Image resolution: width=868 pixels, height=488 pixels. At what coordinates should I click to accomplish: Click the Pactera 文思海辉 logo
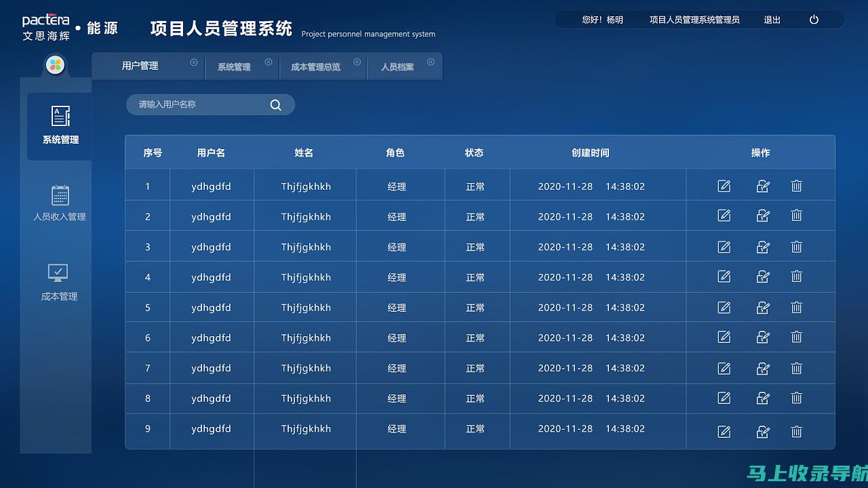tap(45, 28)
